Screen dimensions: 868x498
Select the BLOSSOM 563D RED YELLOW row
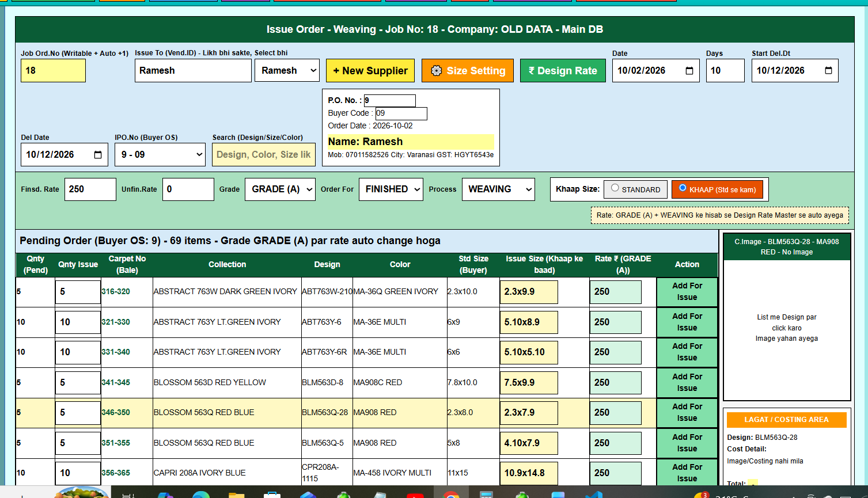[367, 383]
